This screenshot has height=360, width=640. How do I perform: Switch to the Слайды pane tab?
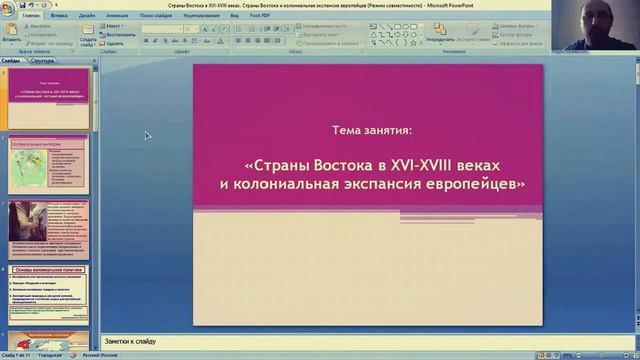tap(11, 61)
